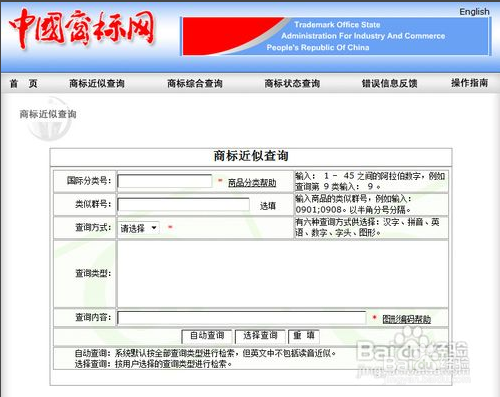
Task: Go to 商标综合查询 page
Action: [x=195, y=83]
